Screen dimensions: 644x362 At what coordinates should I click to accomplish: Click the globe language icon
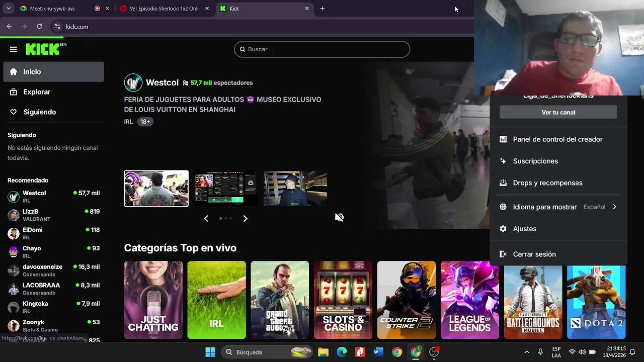coord(503,207)
